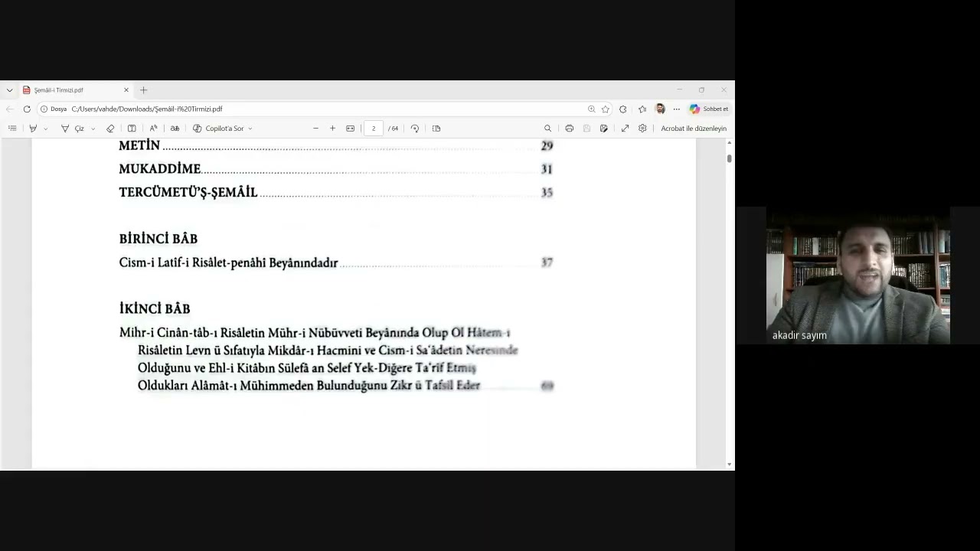Select the Şemâil-i Tirmizi.pdf tab

tap(76, 90)
